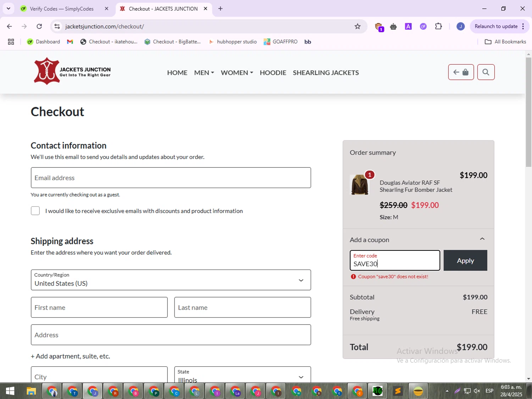Open the bb bookmark
This screenshot has height=399, width=532.
pos(307,42)
